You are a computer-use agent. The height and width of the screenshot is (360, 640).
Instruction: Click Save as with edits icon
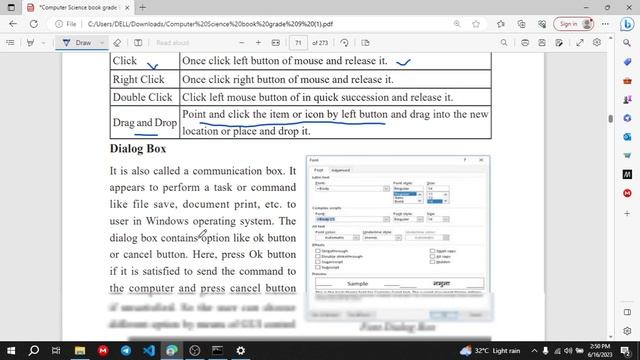pos(559,42)
